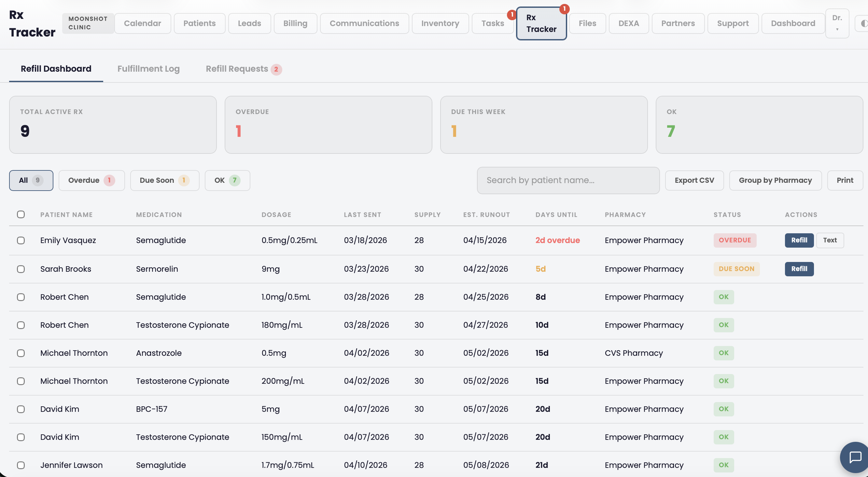
Task: Activate Group by Pharmacy
Action: 775,181
